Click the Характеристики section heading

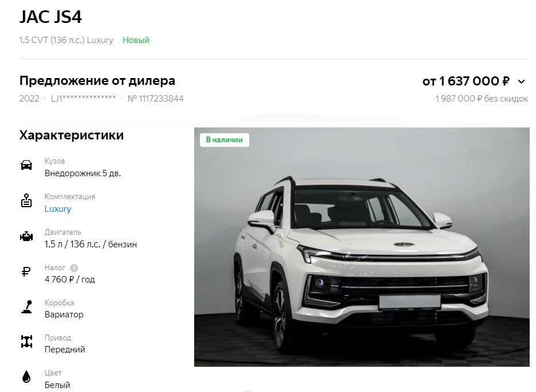pos(71,135)
